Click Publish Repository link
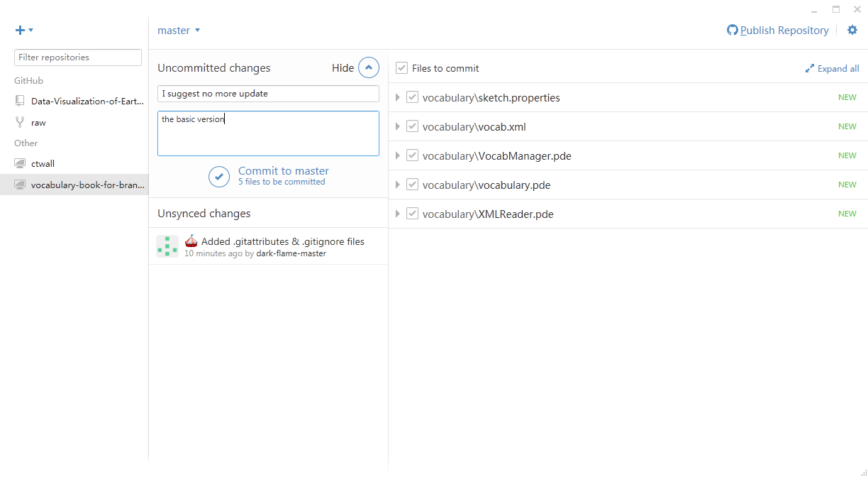The width and height of the screenshot is (868, 477). (x=784, y=31)
